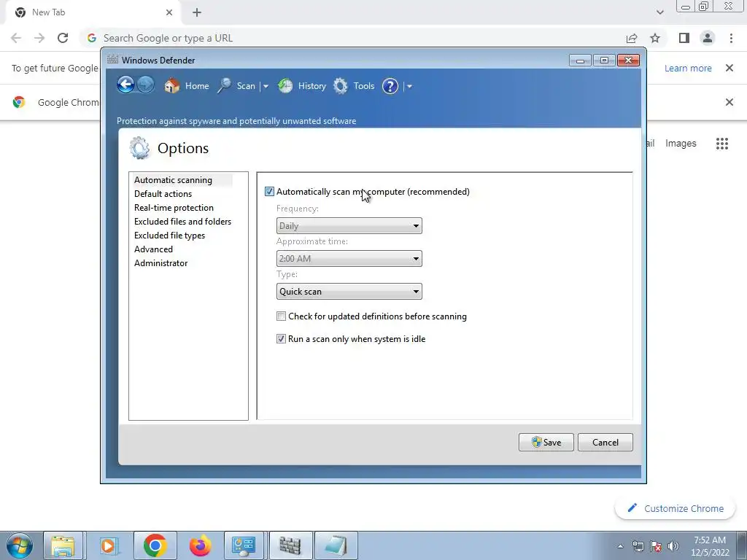
Task: Select Default actions in options list
Action: (x=163, y=194)
